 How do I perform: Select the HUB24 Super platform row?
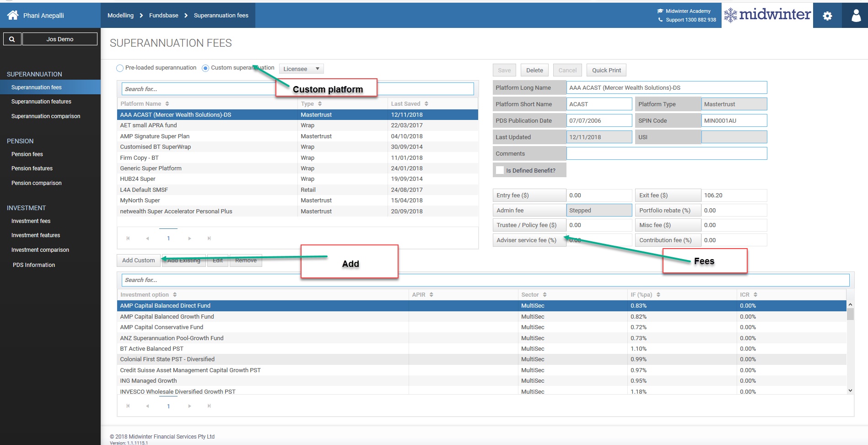click(297, 179)
